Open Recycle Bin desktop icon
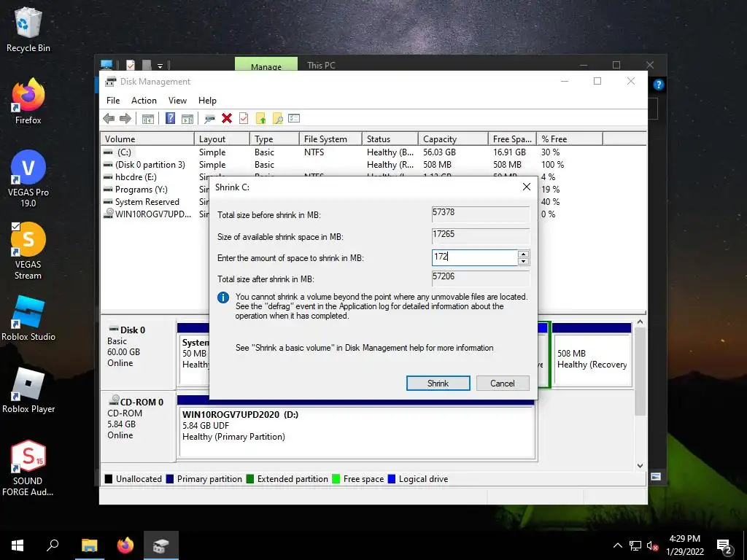This screenshot has height=560, width=747. [x=28, y=29]
